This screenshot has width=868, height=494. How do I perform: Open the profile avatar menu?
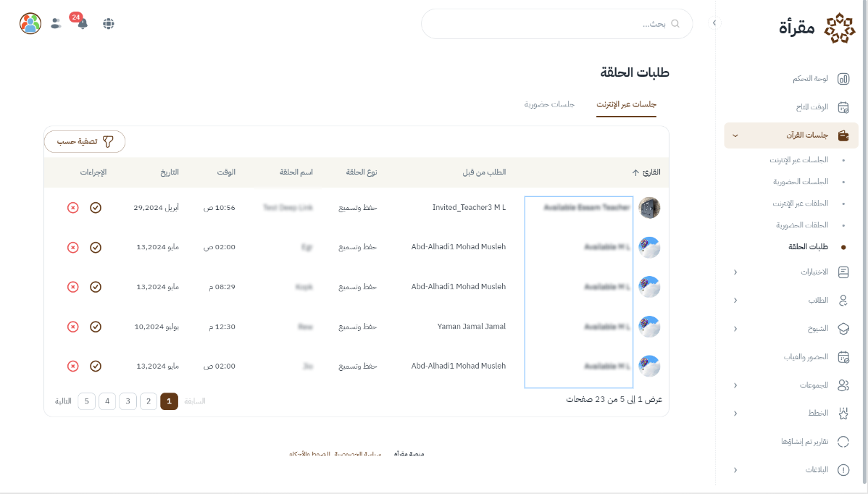point(30,23)
